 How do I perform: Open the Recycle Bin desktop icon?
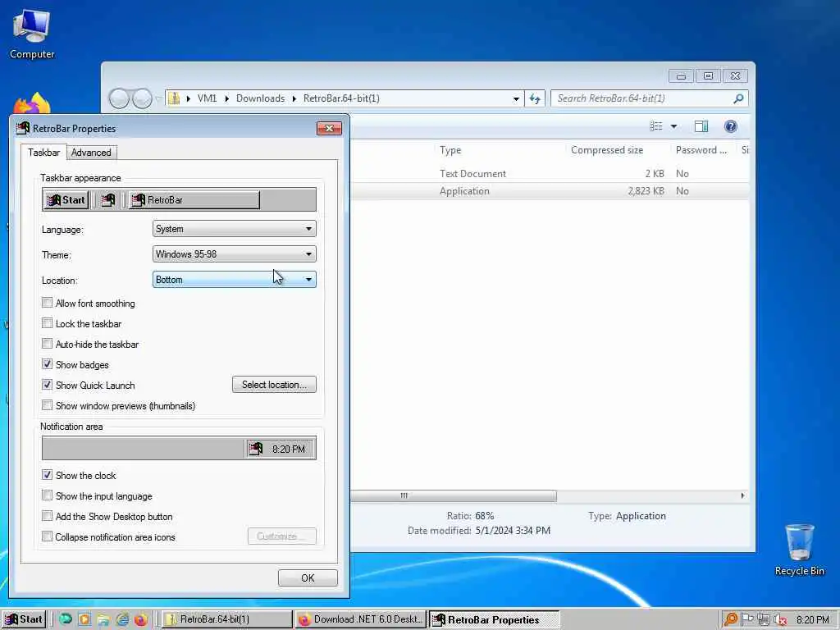tap(799, 550)
